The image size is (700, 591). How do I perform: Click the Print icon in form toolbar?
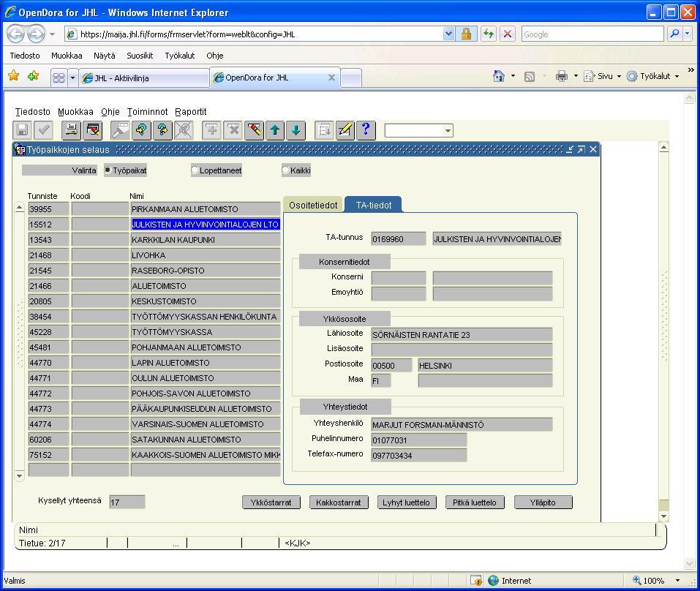[x=71, y=130]
